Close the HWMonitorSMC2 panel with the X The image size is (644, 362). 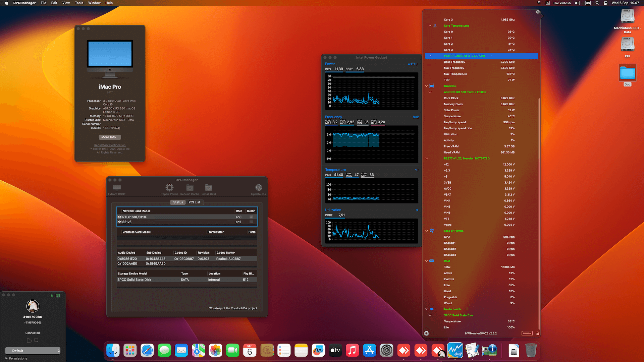click(x=538, y=12)
